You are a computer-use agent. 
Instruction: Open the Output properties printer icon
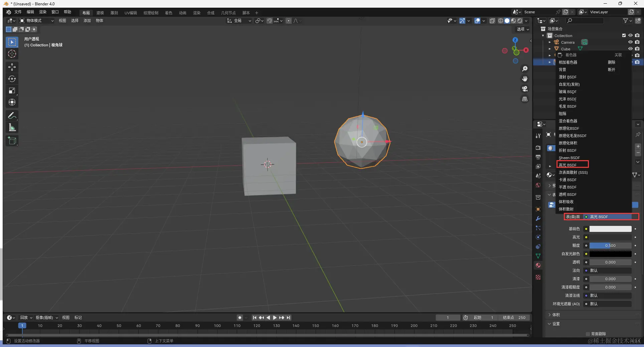(x=538, y=157)
